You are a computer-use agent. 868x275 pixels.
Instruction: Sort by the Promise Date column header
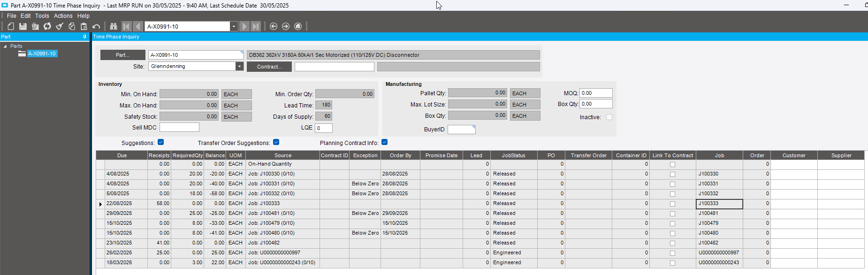tap(442, 155)
